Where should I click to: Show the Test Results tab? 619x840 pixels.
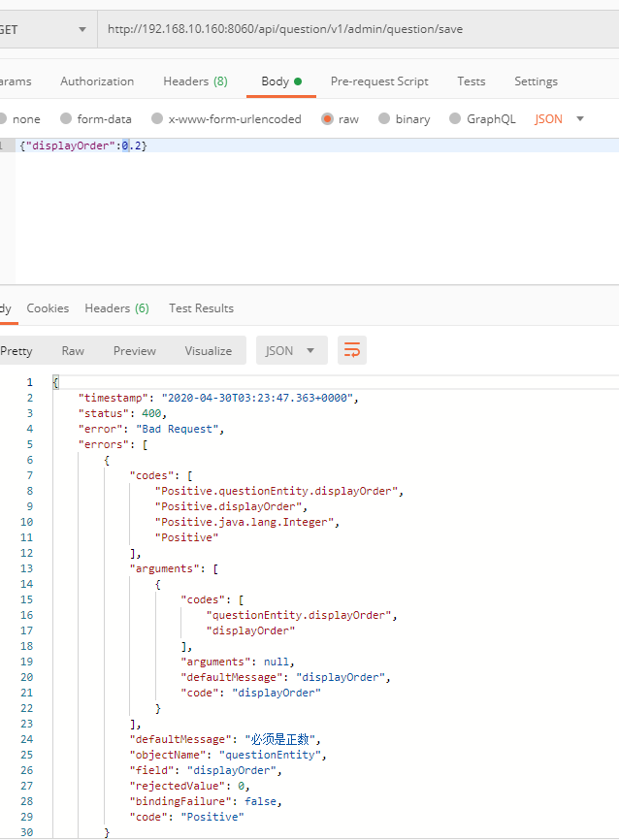click(201, 308)
